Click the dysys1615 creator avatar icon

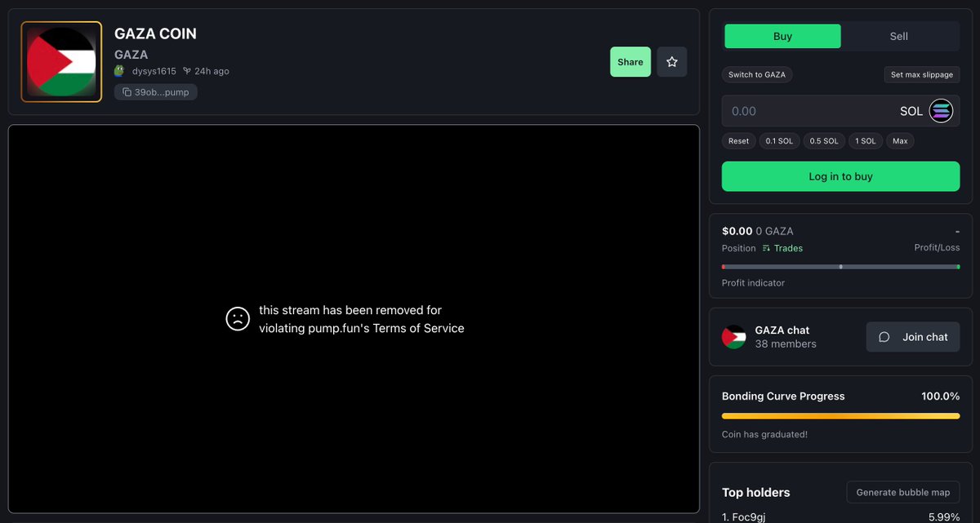pos(119,71)
